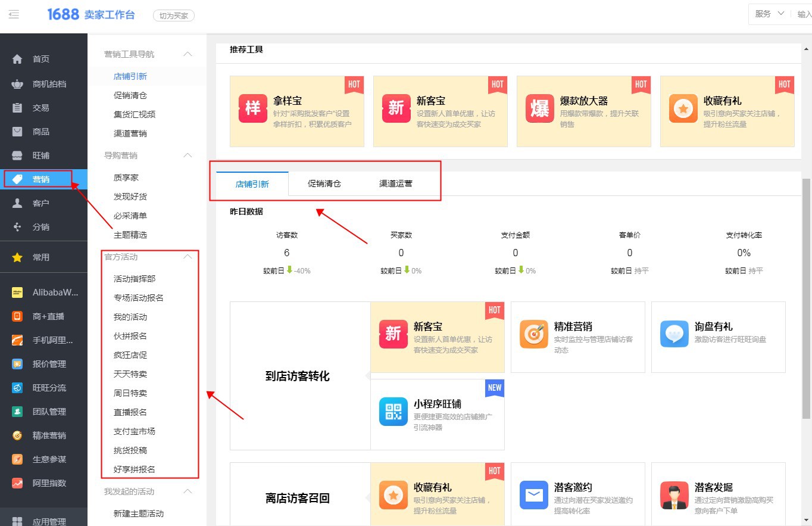Open 店铺引新 in 营销工具导航 list
Image resolution: width=812 pixels, height=526 pixels.
point(130,76)
